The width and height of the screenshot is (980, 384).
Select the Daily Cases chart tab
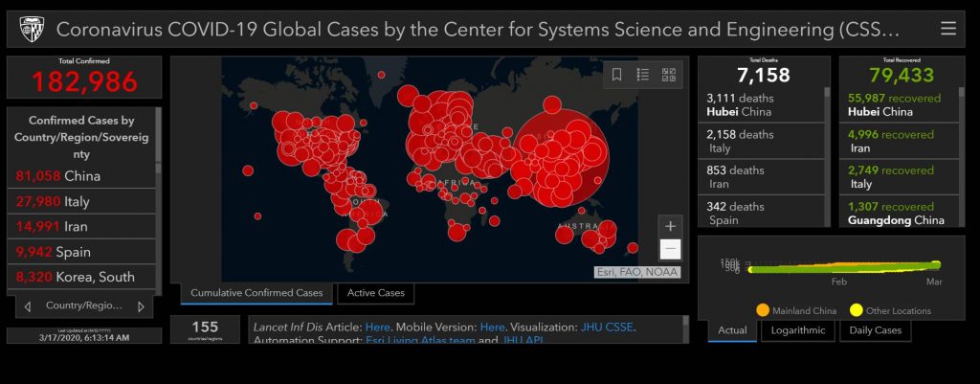pos(875,330)
